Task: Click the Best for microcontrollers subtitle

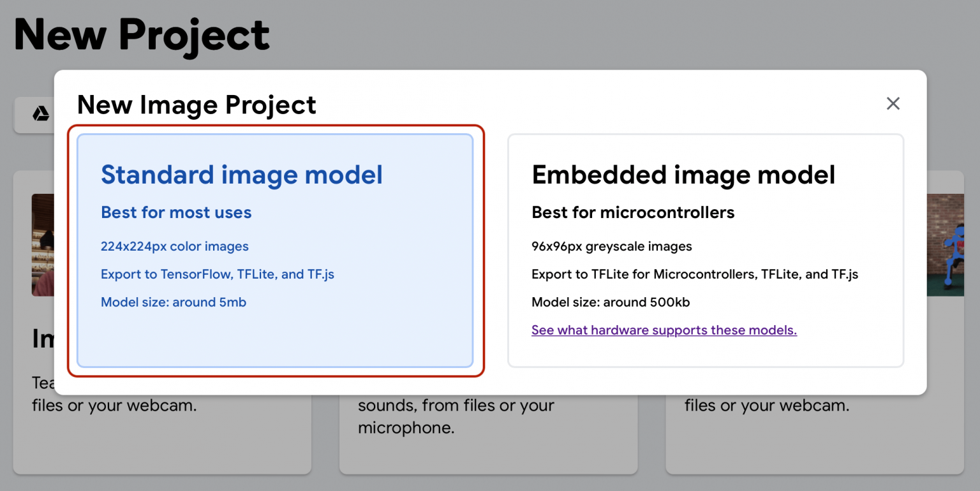Action: (x=633, y=212)
